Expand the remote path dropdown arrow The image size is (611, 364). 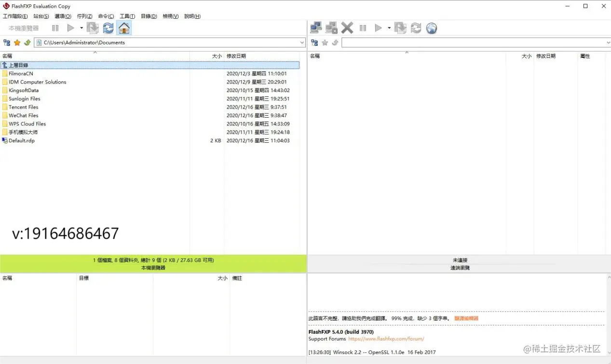[x=608, y=42]
